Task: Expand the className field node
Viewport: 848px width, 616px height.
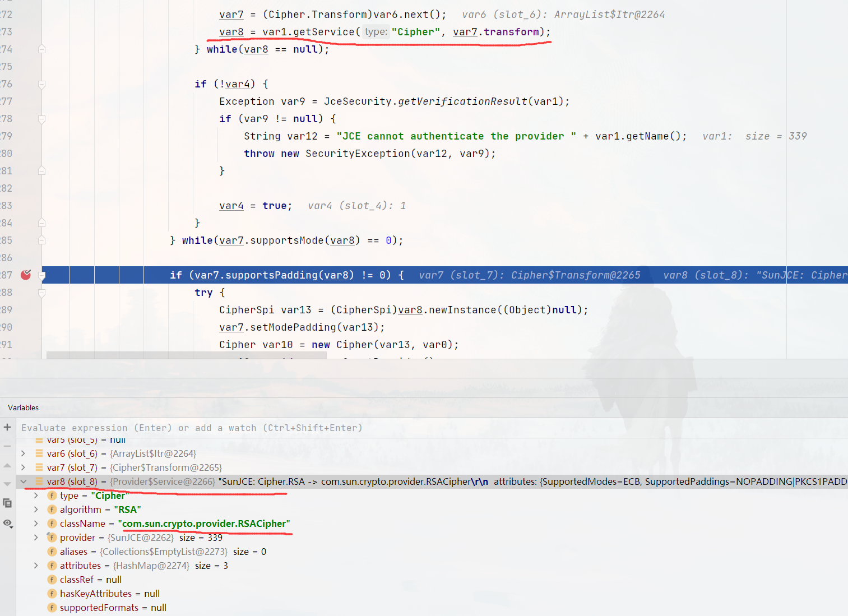Action: point(36,523)
